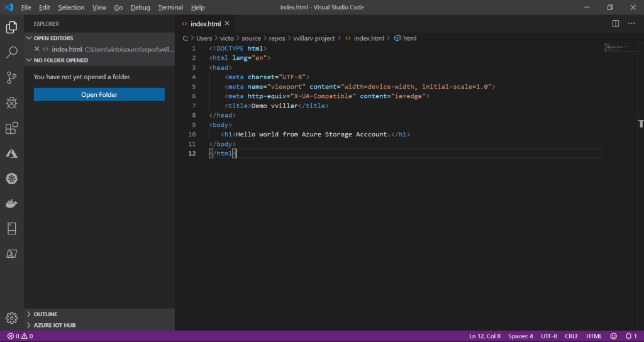Select the index.html editor tab
This screenshot has height=342, width=644.
[205, 24]
